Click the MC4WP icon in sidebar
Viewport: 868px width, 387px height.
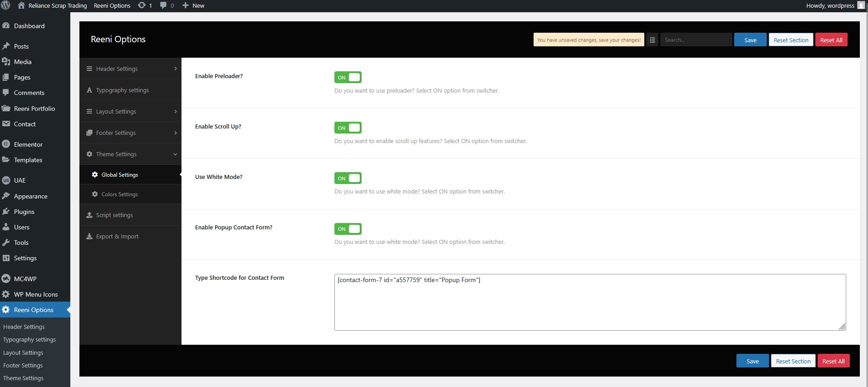[x=6, y=278]
